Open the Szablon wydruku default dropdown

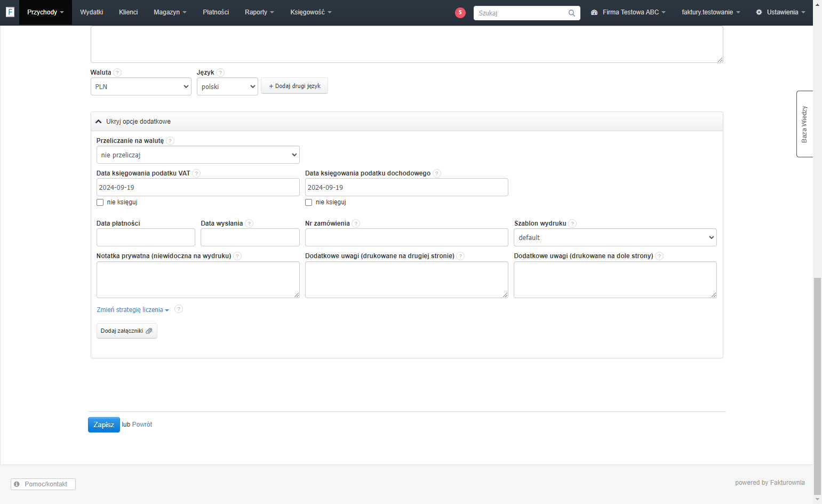pos(615,237)
